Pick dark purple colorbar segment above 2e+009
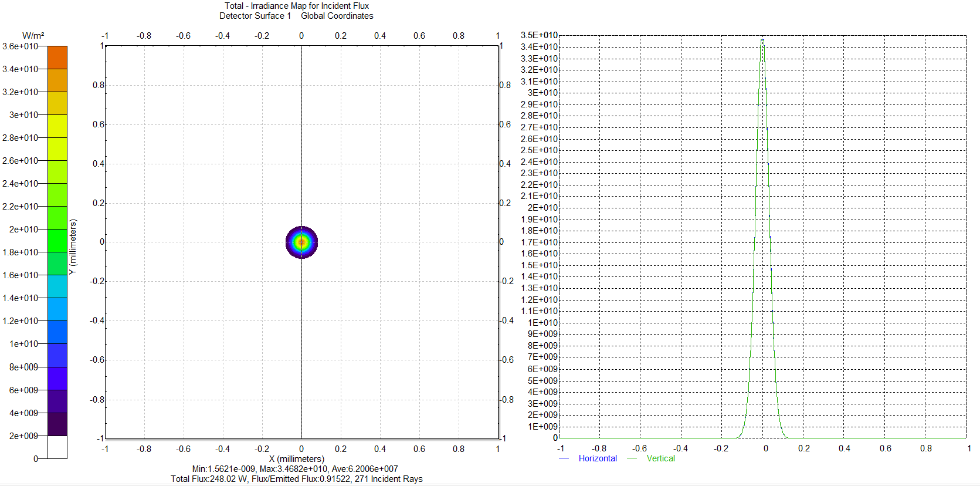980x486 pixels. tap(57, 424)
